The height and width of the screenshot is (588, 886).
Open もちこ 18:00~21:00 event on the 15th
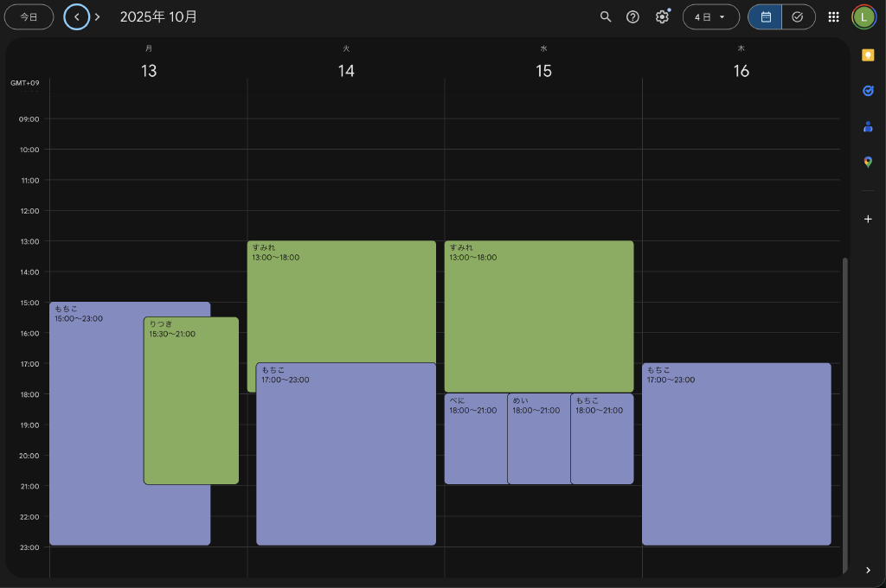[x=602, y=439]
